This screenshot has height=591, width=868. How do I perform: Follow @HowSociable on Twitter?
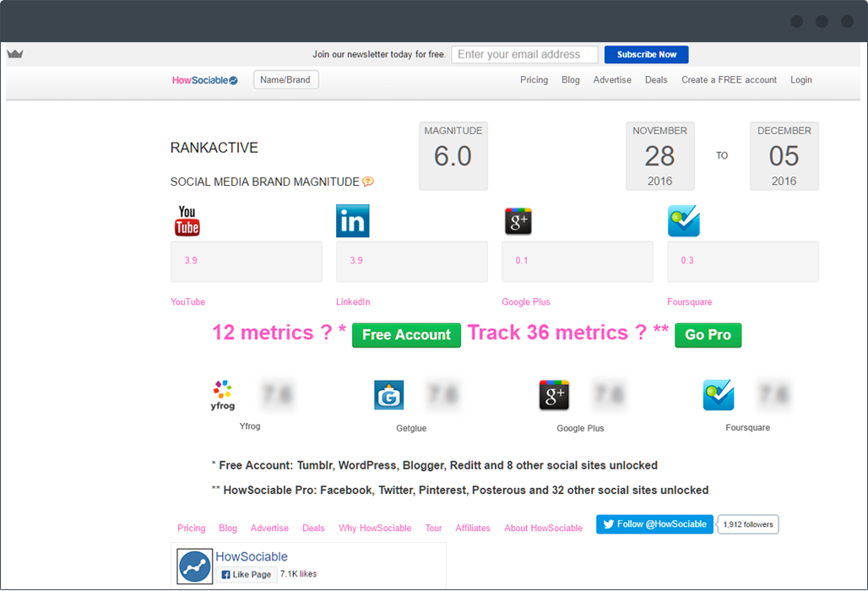pyautogui.click(x=654, y=524)
